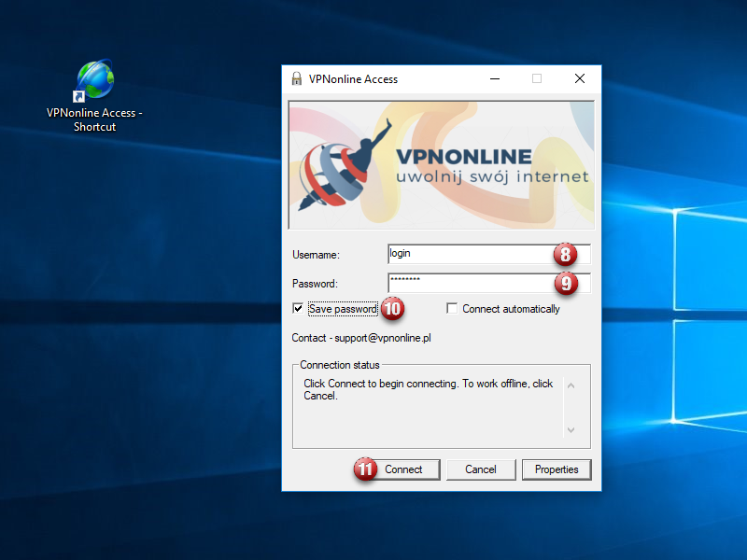The height and width of the screenshot is (560, 747).
Task: Click the connection status message text
Action: pyautogui.click(x=428, y=389)
